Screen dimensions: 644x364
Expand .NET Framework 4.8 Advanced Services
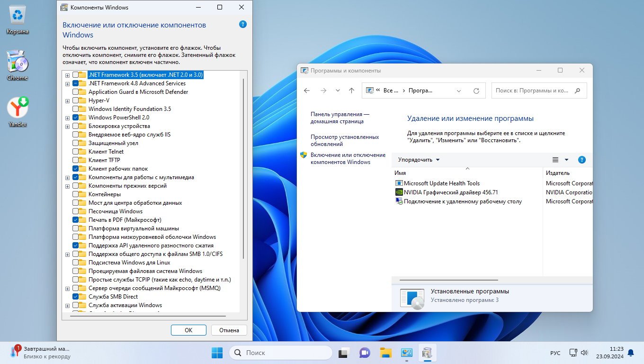(x=68, y=83)
